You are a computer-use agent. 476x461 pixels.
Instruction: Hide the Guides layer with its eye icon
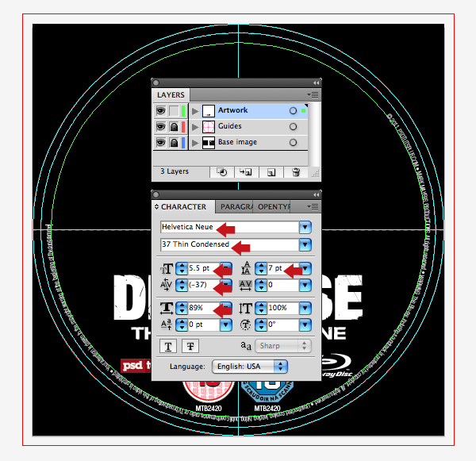tap(160, 127)
